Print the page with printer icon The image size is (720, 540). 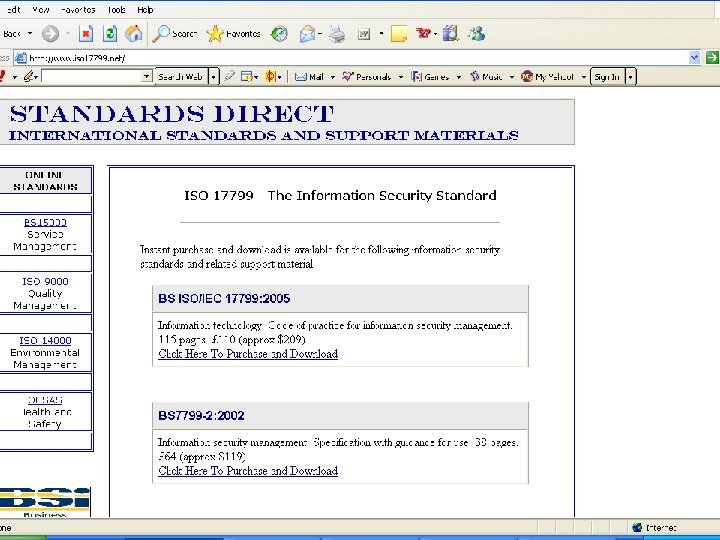(x=337, y=34)
